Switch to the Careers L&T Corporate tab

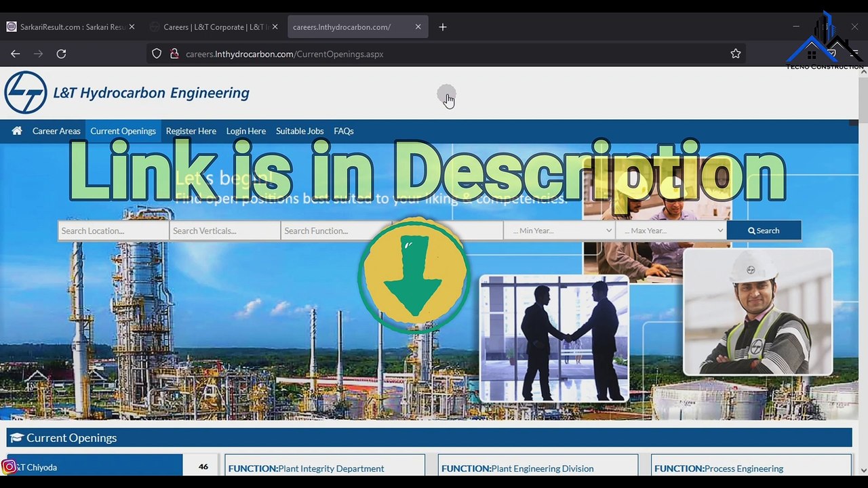[x=214, y=27]
